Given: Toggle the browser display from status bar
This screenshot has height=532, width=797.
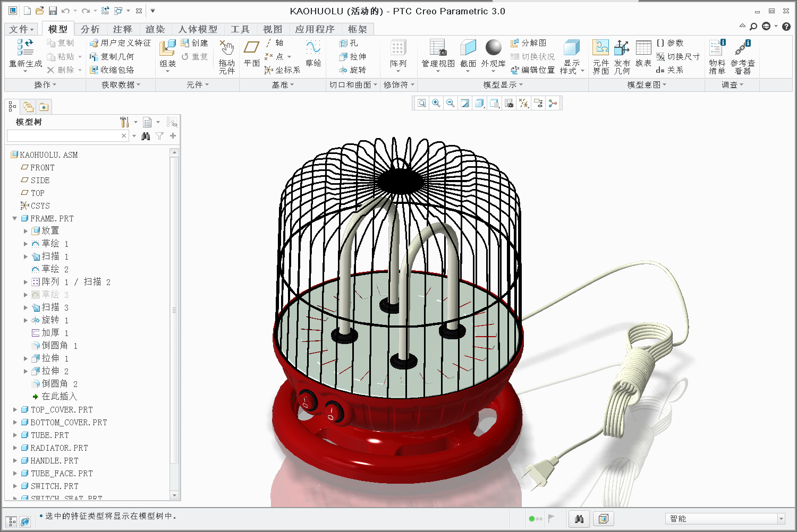Looking at the screenshot, I should pos(25,522).
